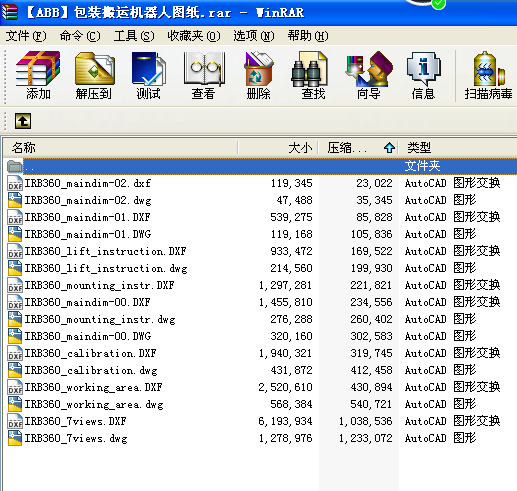Select file IRB360_lift_instruction.DXF
Screen dimensions: 517x491
(x=106, y=251)
